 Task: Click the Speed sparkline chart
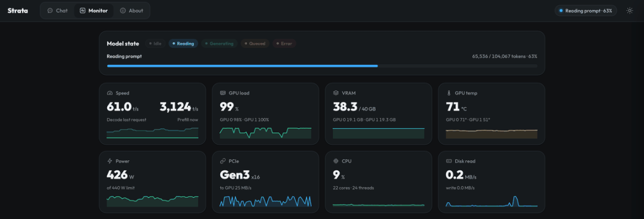[x=153, y=133]
